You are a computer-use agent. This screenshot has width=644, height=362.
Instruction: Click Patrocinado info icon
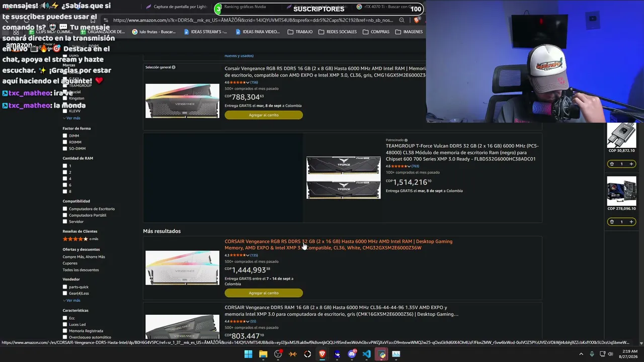tap(406, 140)
